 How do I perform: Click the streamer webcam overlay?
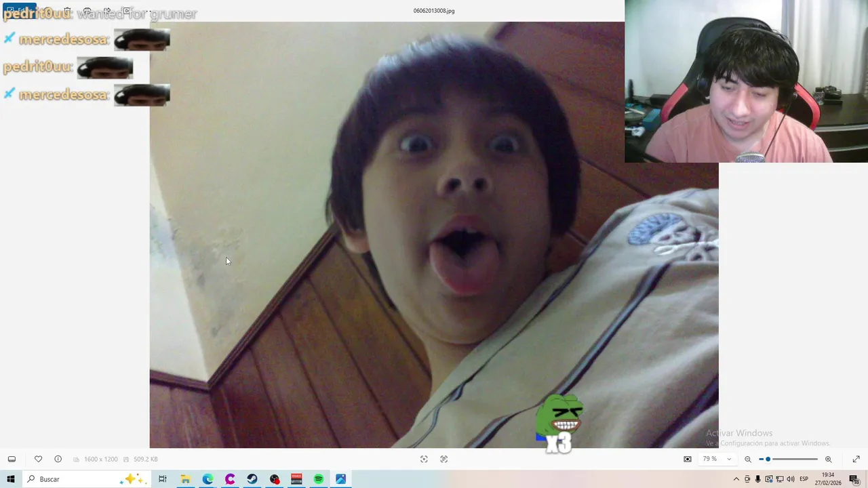(x=746, y=81)
